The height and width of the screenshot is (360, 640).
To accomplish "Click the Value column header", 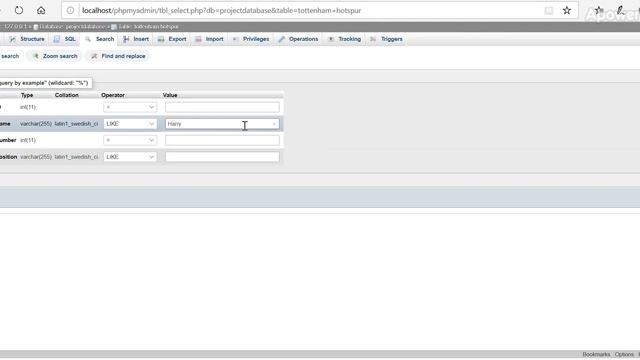I will [170, 95].
